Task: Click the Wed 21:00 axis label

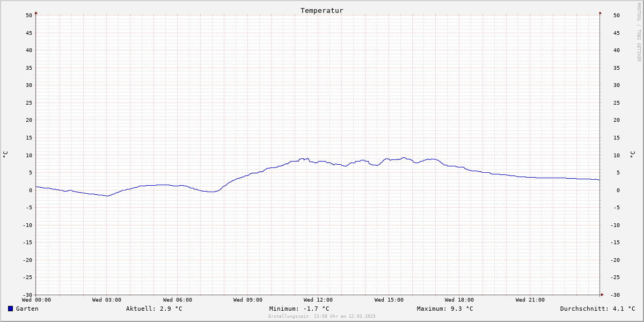Action: (x=530, y=300)
